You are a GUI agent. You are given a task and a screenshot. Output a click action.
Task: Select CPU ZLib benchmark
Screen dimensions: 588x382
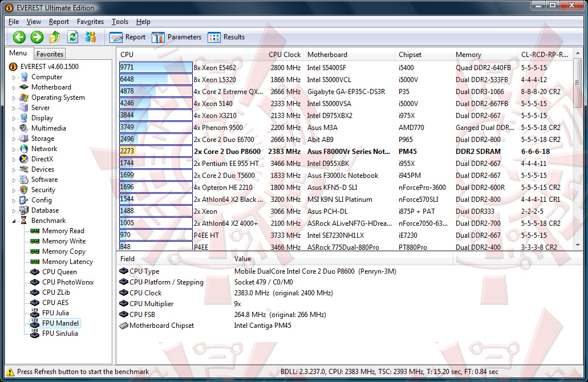[56, 292]
